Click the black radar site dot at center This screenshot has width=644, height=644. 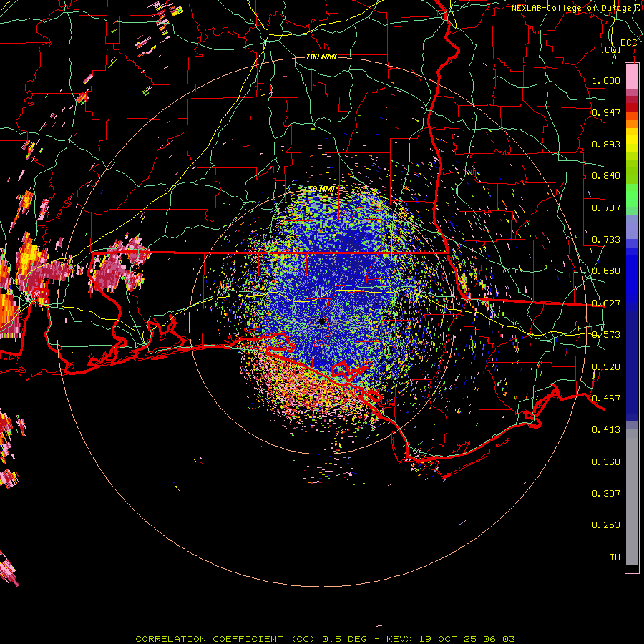tap(321, 321)
